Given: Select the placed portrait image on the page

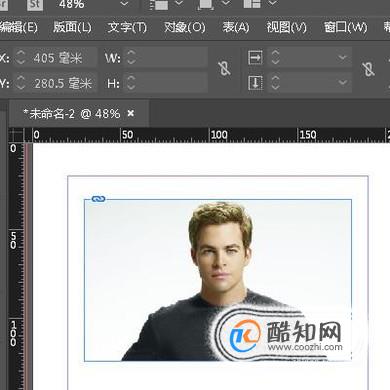Looking at the screenshot, I should point(218,280).
